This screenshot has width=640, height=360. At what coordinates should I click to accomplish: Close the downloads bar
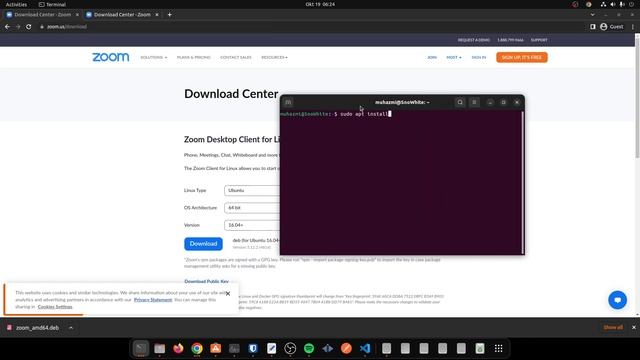634,327
